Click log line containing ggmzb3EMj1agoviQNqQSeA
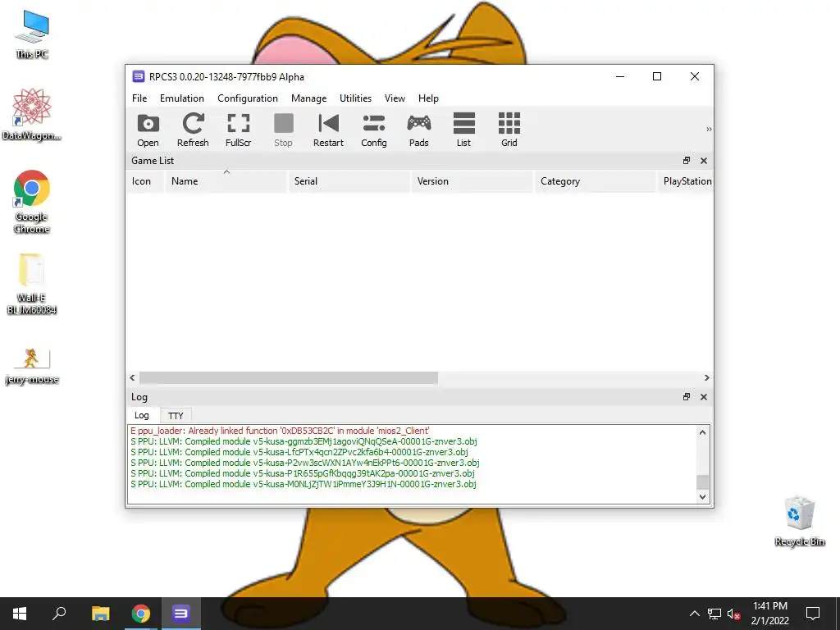Screen dimensions: 840x630 click(304, 441)
